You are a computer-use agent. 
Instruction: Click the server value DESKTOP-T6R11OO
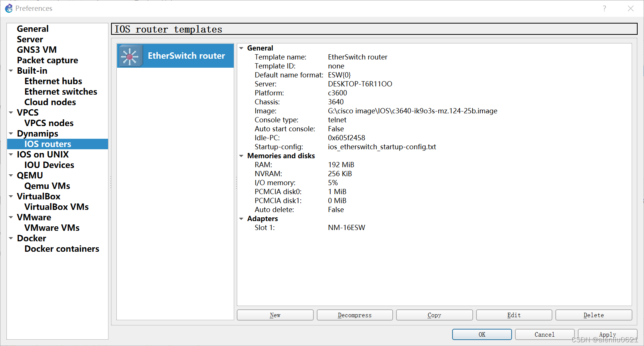360,84
